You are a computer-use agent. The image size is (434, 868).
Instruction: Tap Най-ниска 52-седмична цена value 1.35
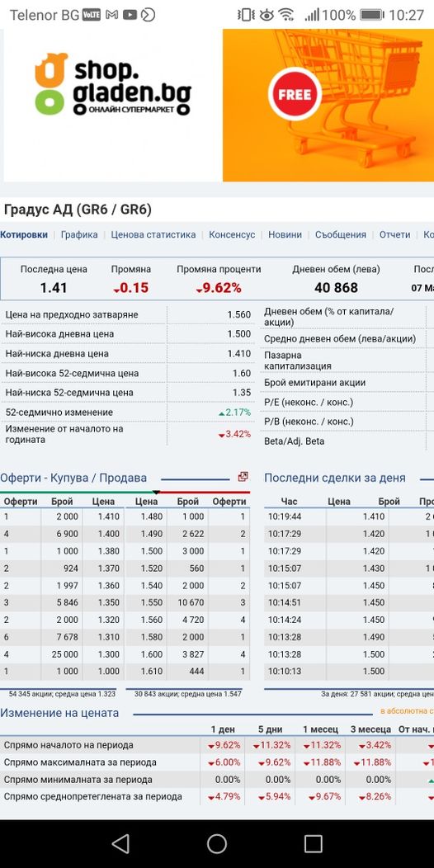click(x=242, y=393)
